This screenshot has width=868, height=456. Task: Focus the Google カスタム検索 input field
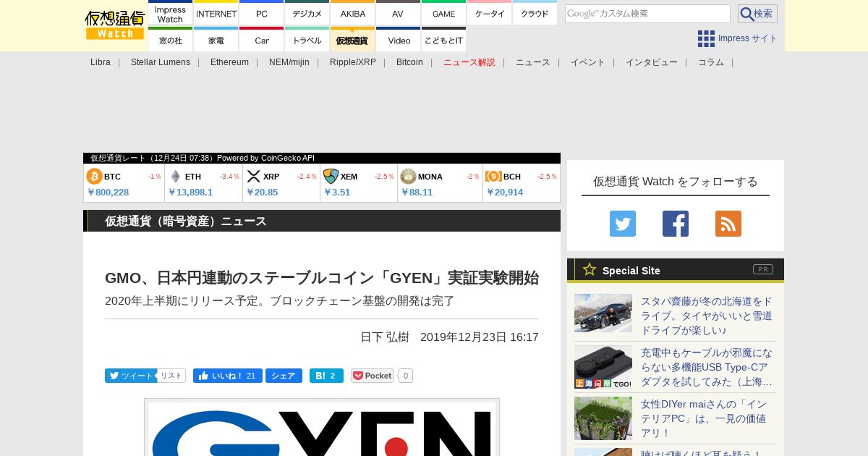647,14
